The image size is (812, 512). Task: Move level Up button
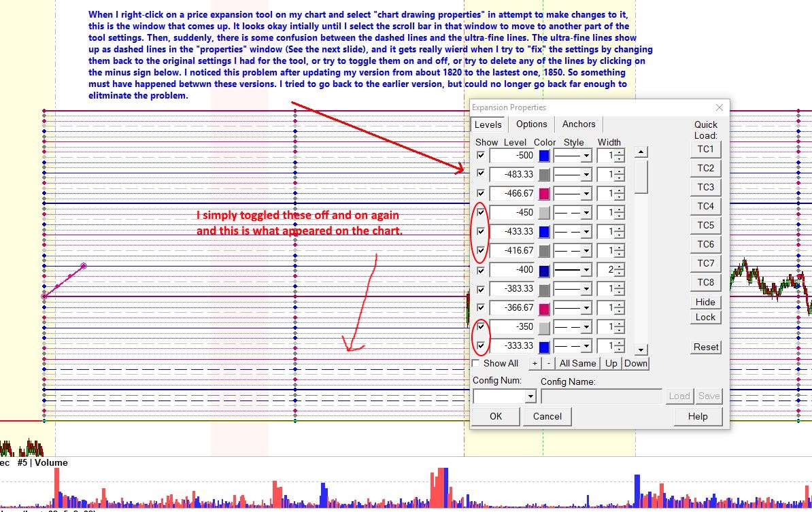point(611,363)
